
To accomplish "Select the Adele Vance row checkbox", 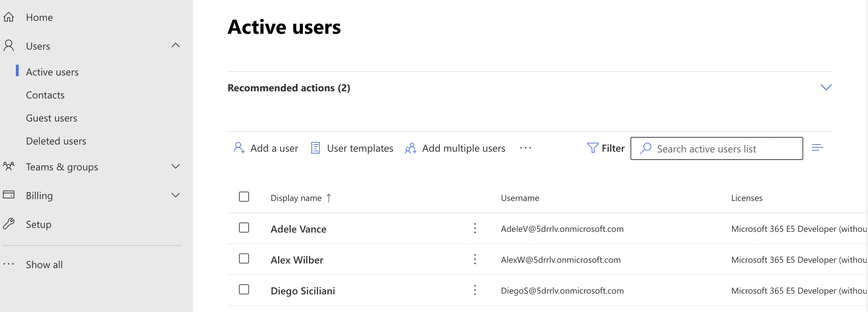I will tap(244, 228).
